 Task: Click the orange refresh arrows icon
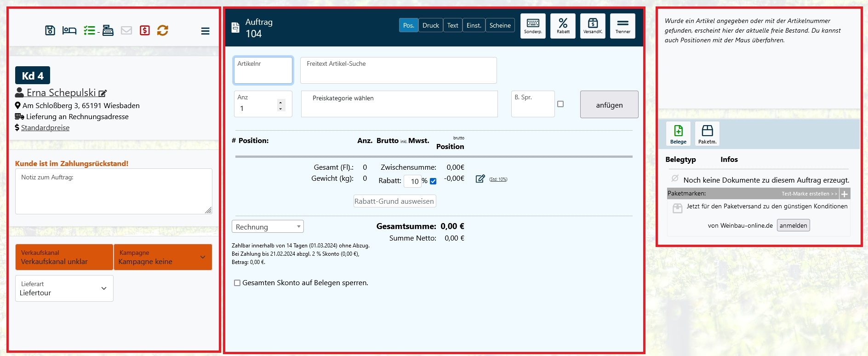click(x=162, y=30)
